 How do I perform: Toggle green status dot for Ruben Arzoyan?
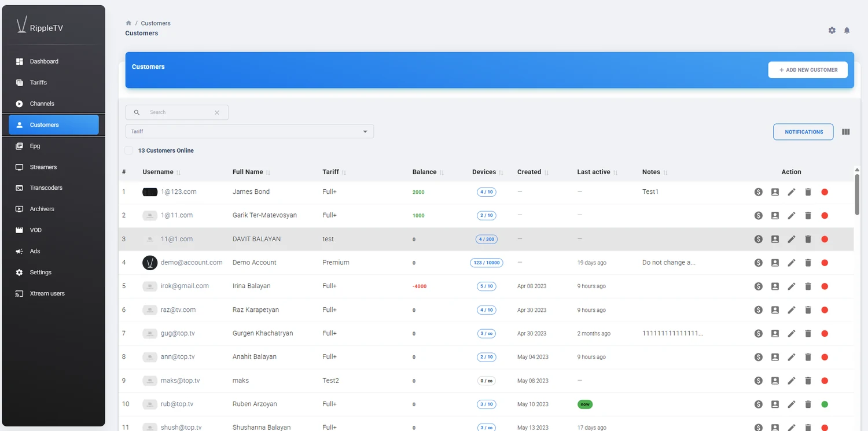[825, 404]
